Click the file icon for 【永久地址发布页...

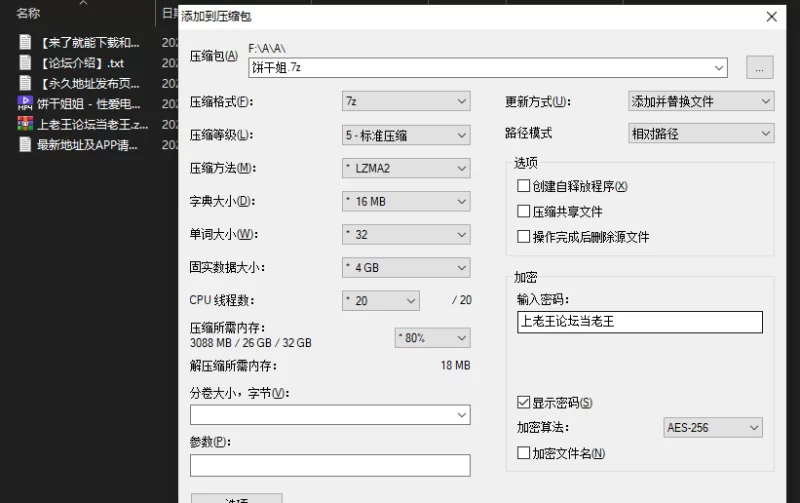[25, 83]
